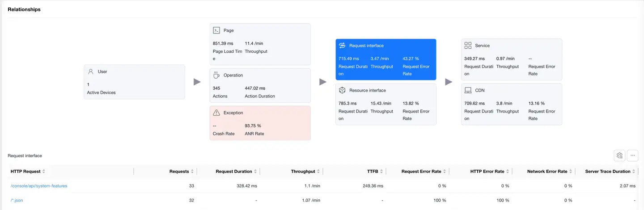Open the /*.json request link
Image resolution: width=644 pixels, height=210 pixels.
pos(17,201)
